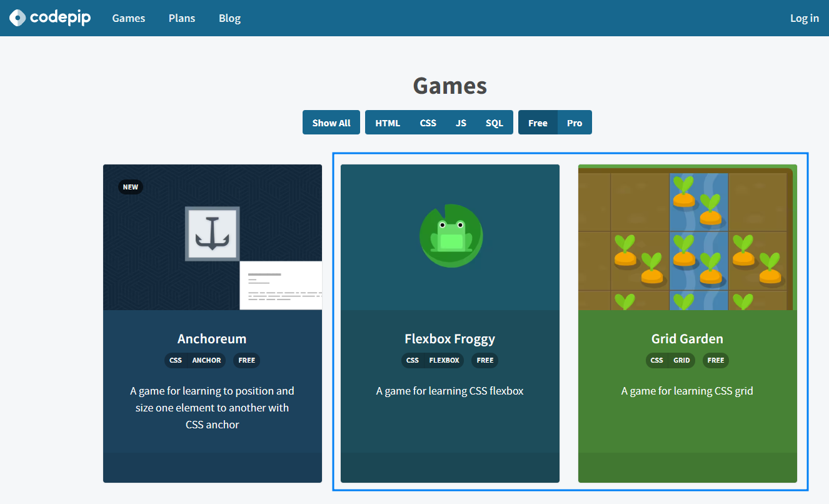Click the Games page heading
Screen dimensions: 829x504
click(450, 86)
